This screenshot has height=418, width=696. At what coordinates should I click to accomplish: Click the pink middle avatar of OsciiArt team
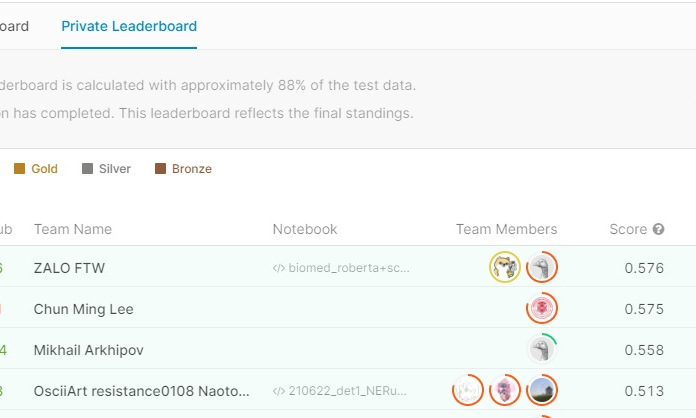coord(505,390)
